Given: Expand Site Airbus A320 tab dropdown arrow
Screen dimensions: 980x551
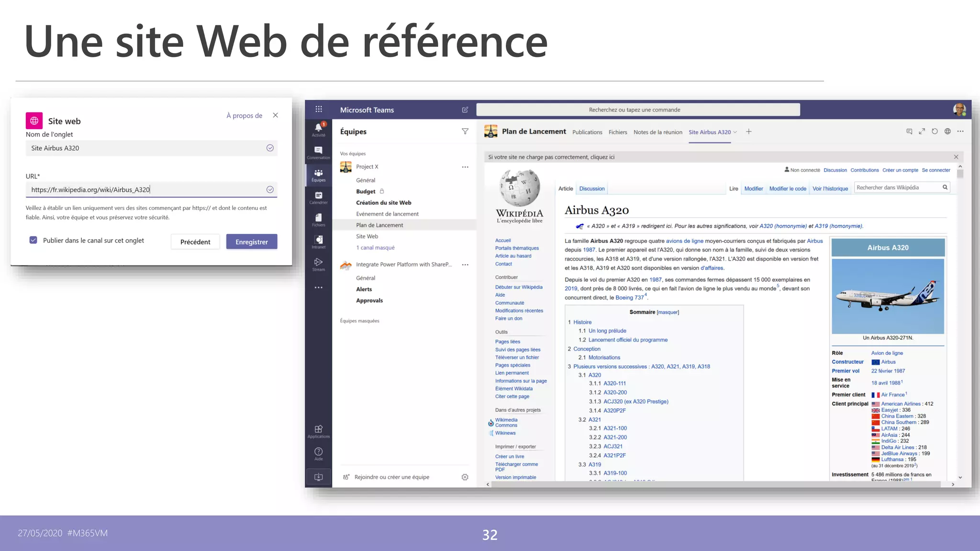Looking at the screenshot, I should pyautogui.click(x=735, y=132).
